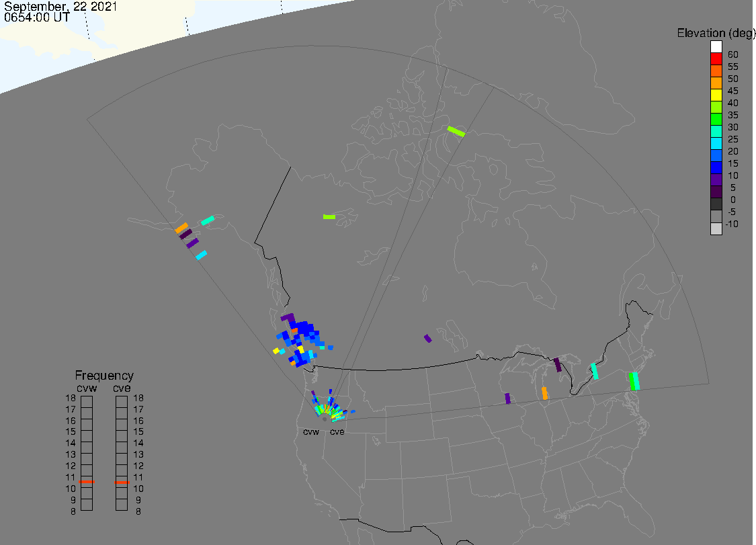Screen dimensions: 756x545
Task: Click the white swatch above the 60 label
Action: tap(716, 47)
